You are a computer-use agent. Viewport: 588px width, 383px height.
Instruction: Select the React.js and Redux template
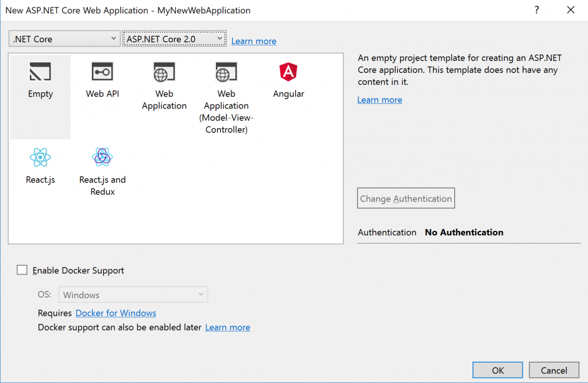tap(102, 164)
